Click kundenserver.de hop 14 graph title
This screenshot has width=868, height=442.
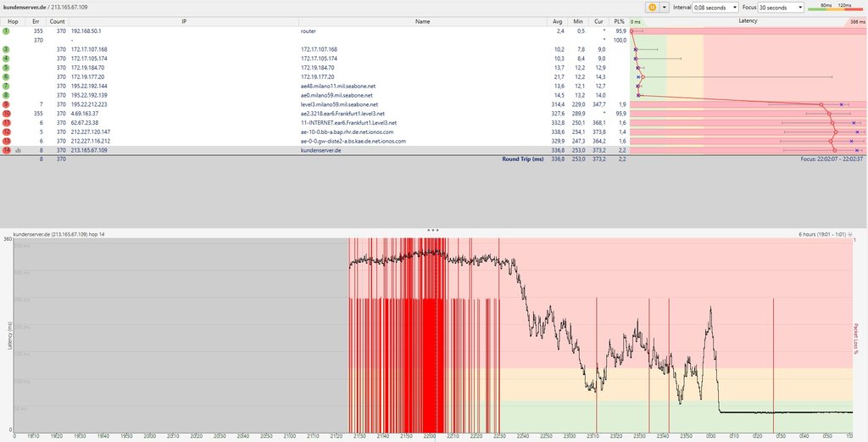tap(58, 234)
